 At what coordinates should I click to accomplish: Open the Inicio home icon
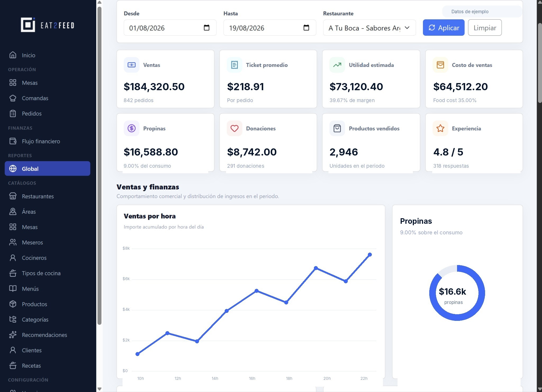pos(13,55)
